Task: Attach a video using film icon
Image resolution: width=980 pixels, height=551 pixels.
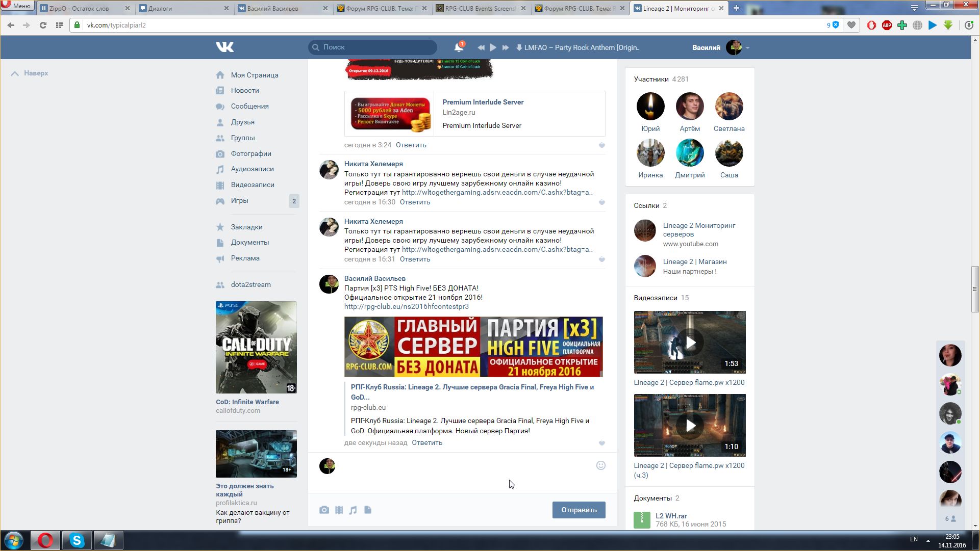Action: (x=339, y=510)
